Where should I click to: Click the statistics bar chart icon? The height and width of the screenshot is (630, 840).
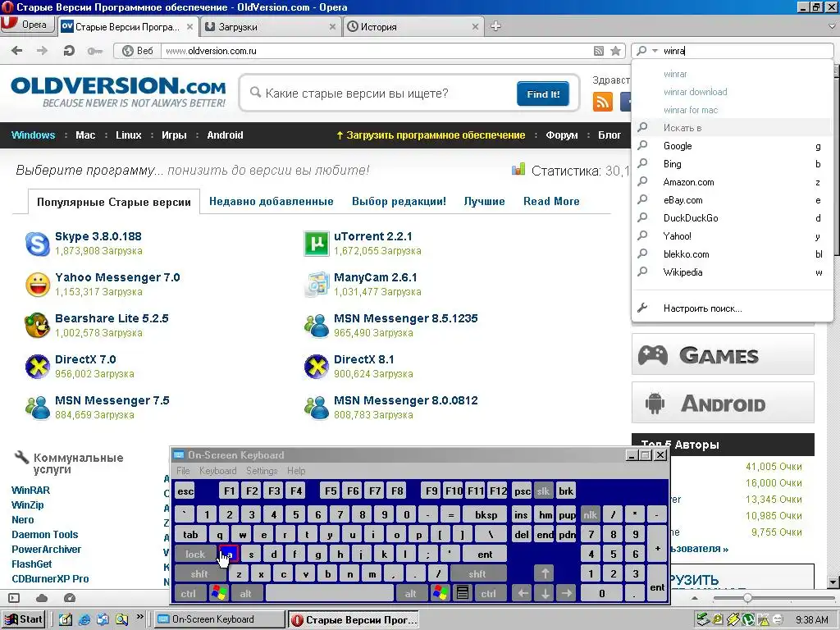tap(518, 170)
